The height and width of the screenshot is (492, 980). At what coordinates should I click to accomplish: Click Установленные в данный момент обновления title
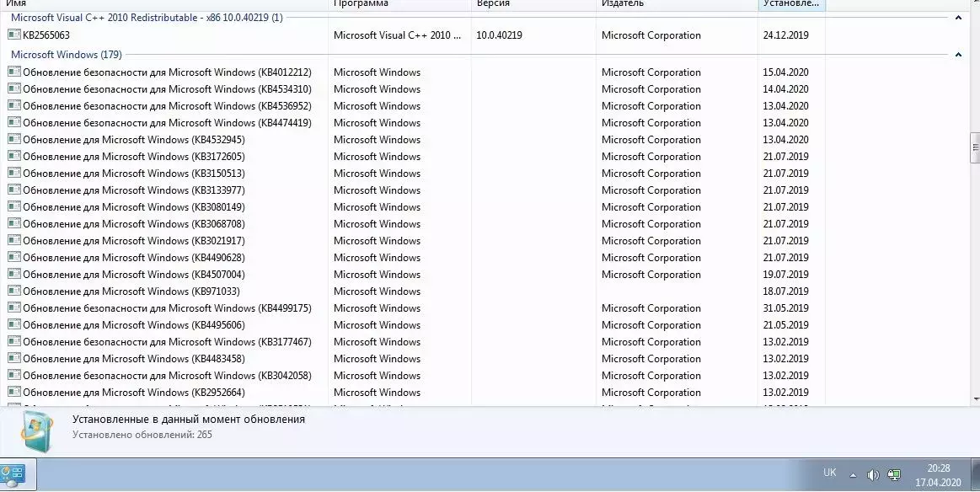(189, 420)
